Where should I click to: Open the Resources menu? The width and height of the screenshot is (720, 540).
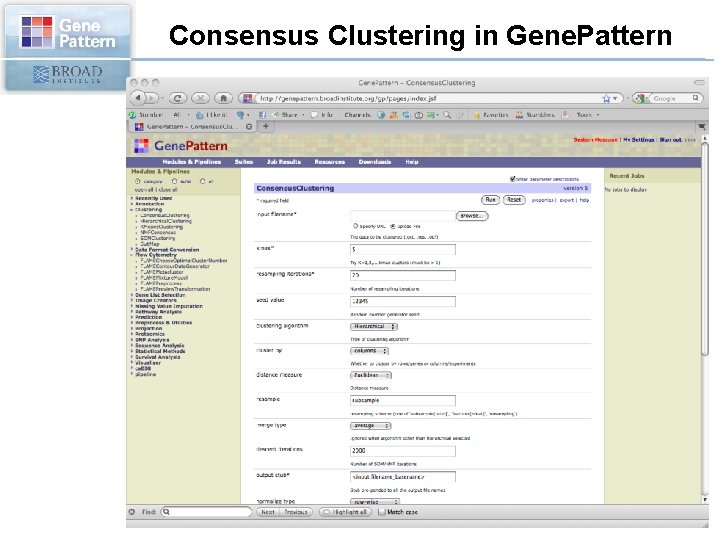(329, 162)
